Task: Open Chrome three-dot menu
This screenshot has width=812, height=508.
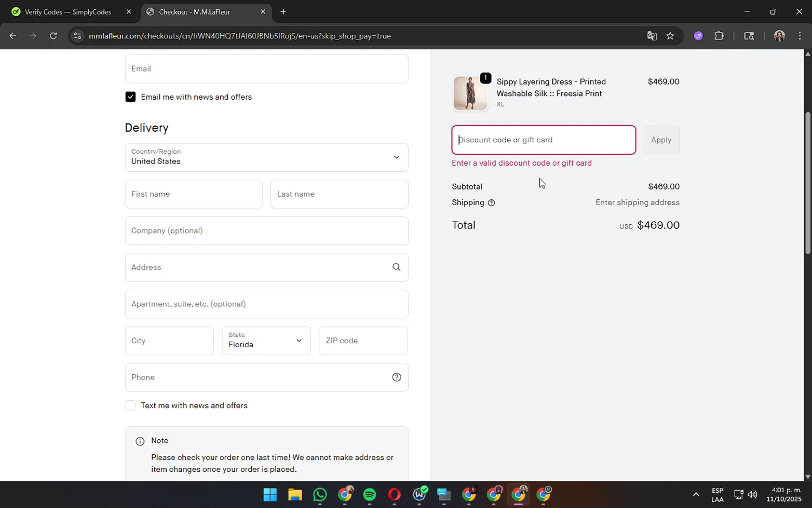Action: coord(800,36)
